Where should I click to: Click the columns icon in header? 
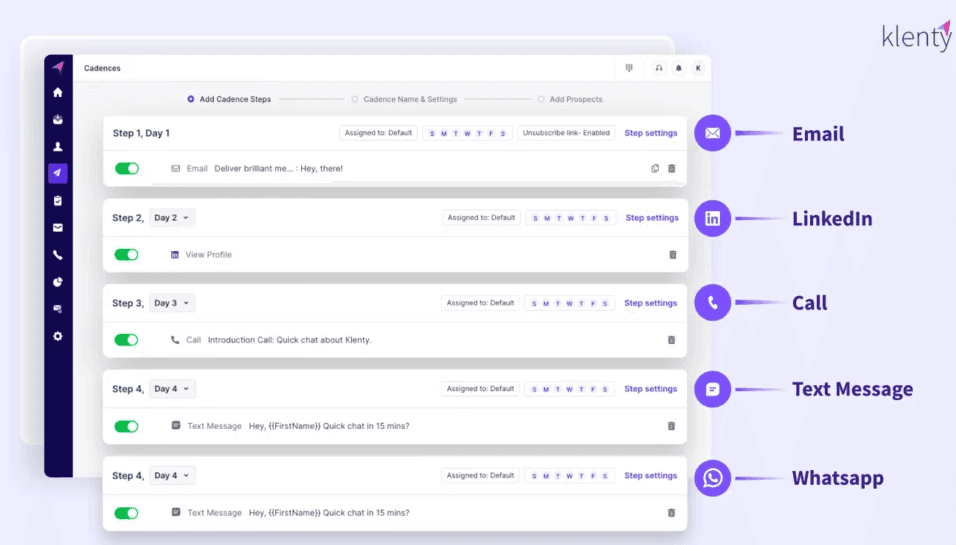629,68
